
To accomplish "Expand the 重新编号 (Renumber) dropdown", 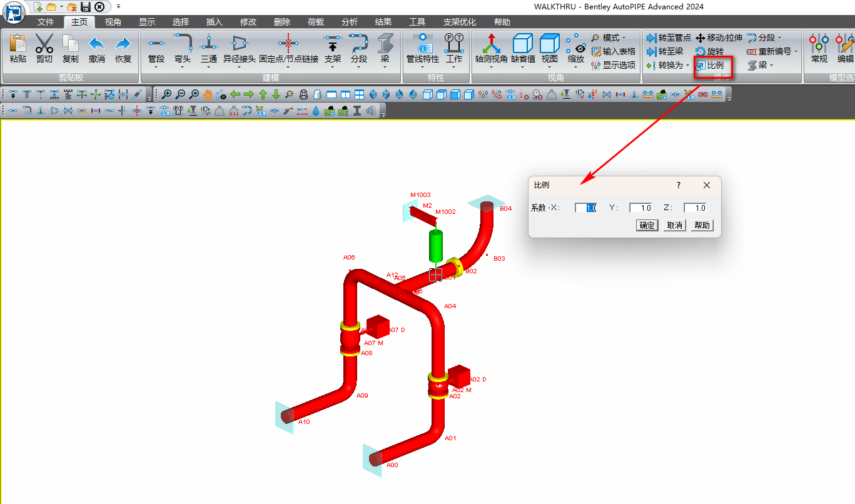I will tap(773, 51).
